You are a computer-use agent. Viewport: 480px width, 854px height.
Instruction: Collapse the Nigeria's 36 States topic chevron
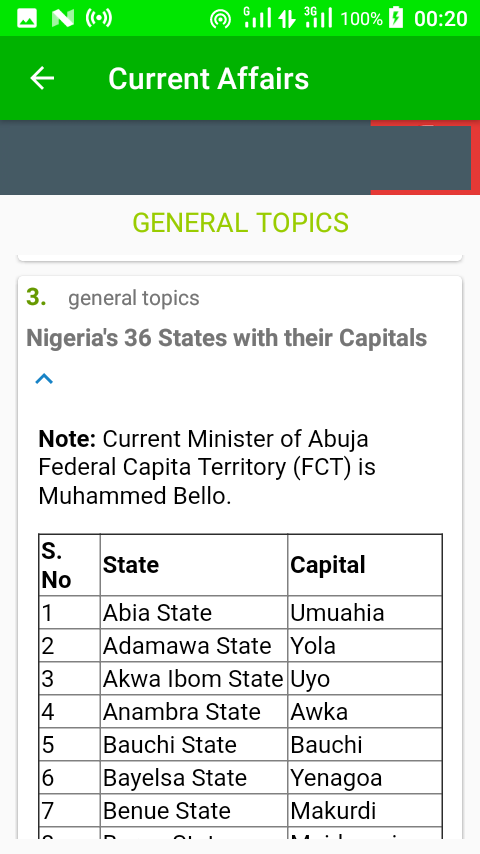44,379
